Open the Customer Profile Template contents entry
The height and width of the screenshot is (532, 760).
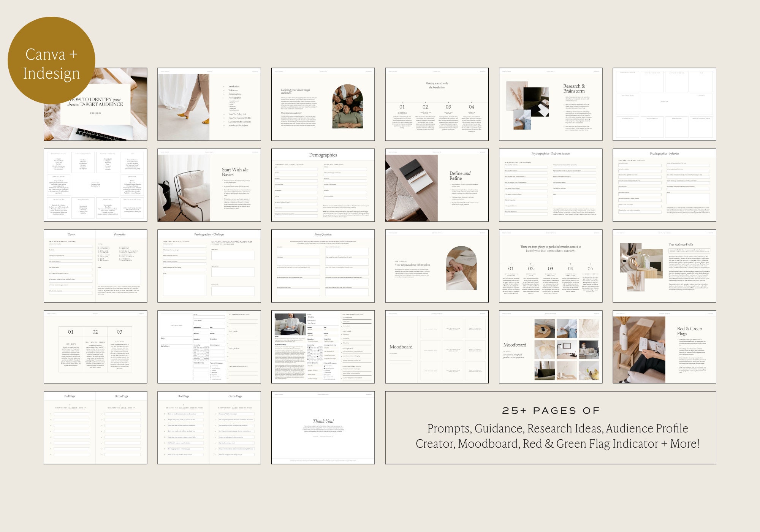point(239,122)
